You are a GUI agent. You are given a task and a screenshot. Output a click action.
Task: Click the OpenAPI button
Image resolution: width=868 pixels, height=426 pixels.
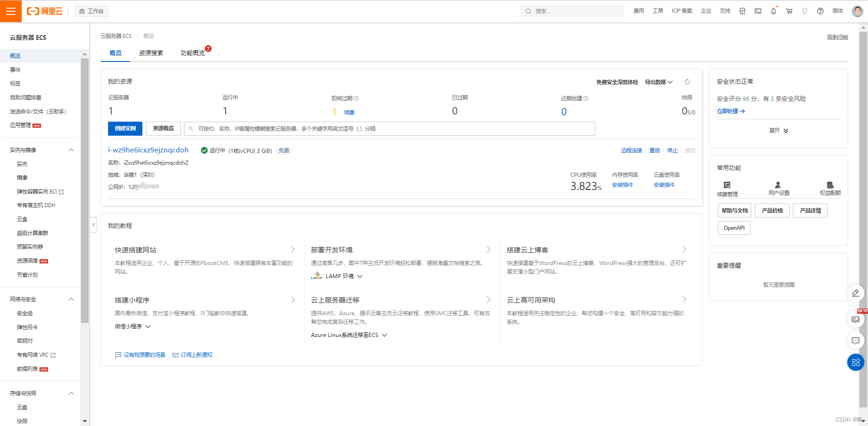click(734, 228)
